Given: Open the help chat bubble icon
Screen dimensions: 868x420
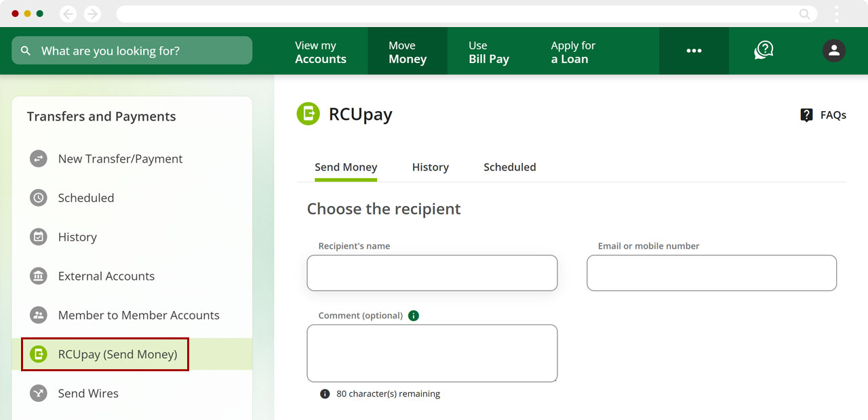Looking at the screenshot, I should click(x=764, y=50).
